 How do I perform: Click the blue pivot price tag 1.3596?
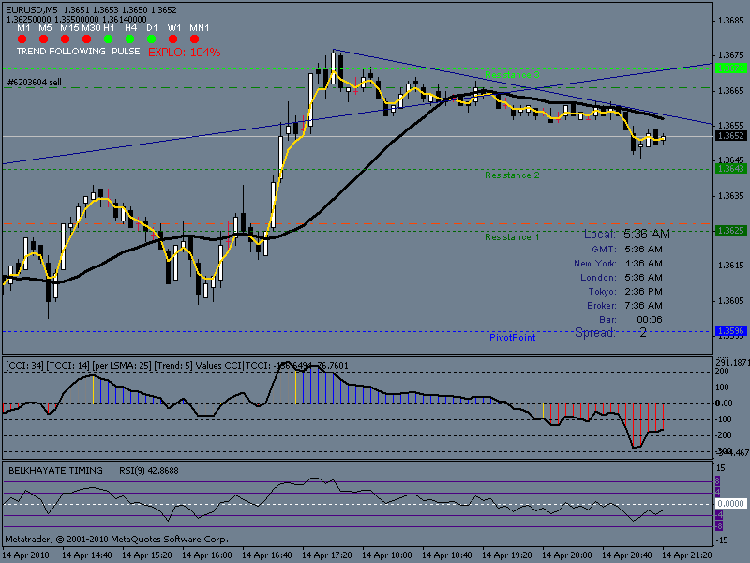coord(730,331)
